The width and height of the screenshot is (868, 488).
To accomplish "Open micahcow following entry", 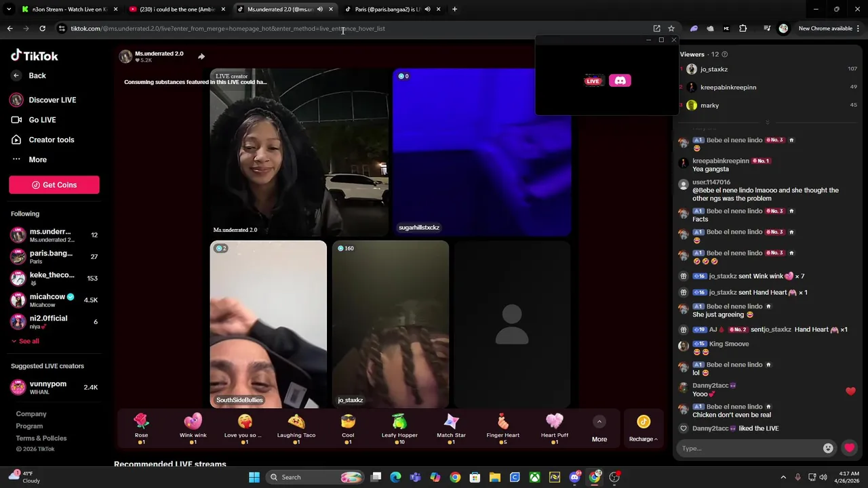I will (x=54, y=300).
